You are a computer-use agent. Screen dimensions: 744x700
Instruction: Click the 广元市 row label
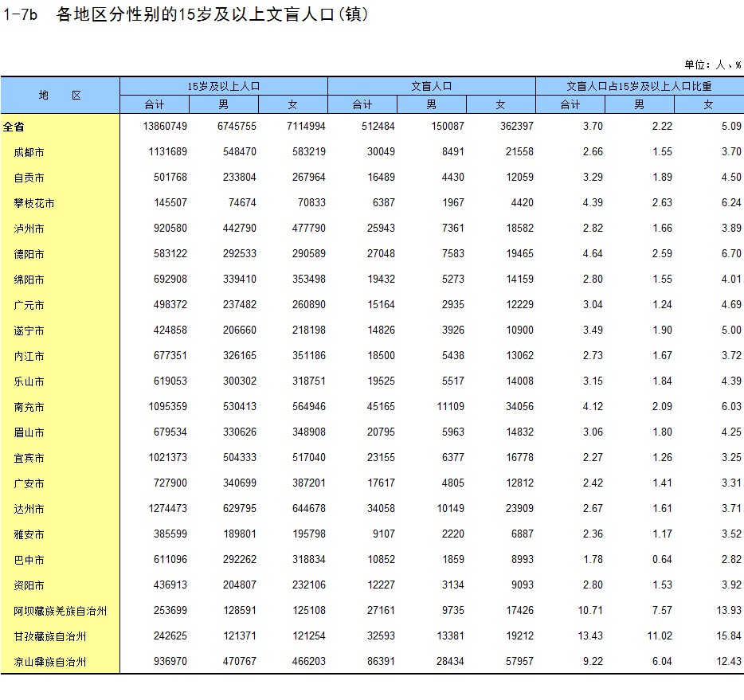tap(29, 306)
